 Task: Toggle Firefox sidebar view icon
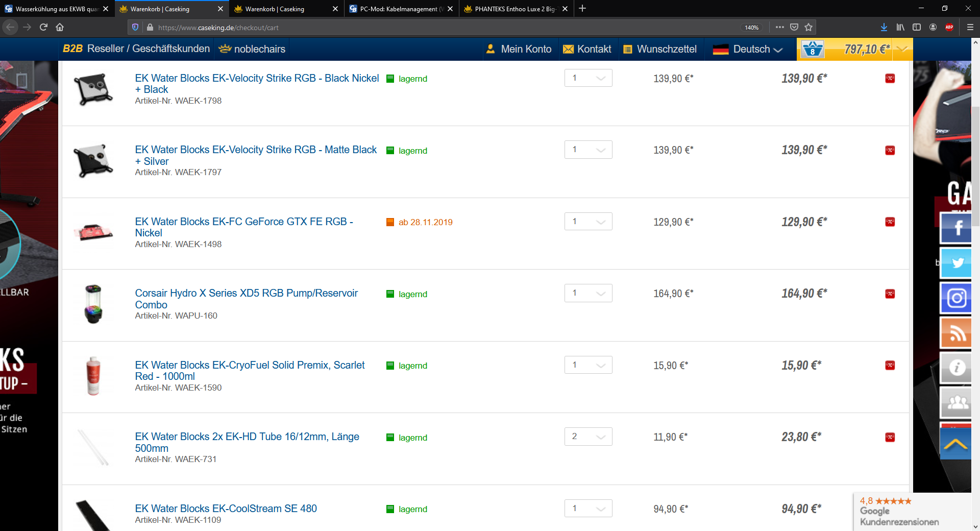(917, 27)
